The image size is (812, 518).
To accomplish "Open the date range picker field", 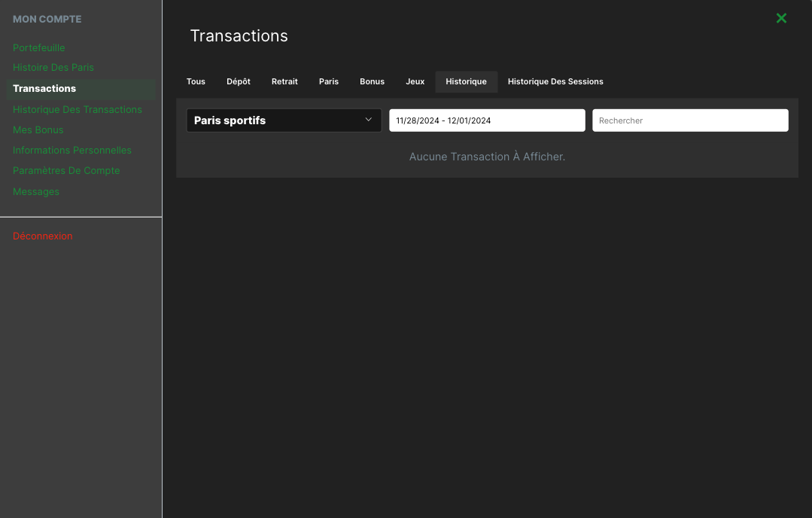I will [x=486, y=120].
